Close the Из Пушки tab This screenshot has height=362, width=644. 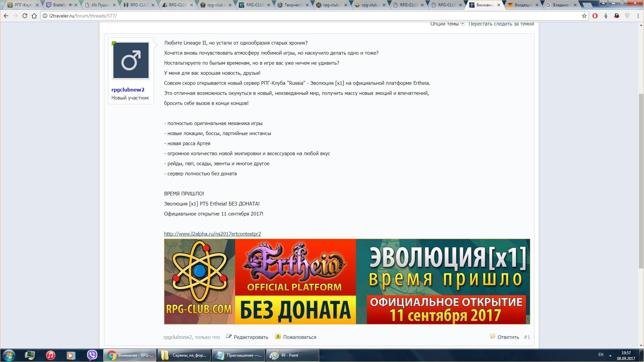[114, 5]
